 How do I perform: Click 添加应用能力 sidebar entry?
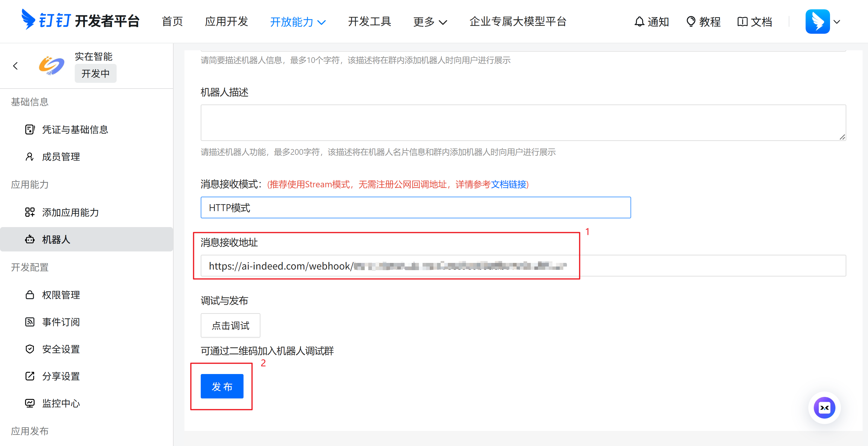click(70, 212)
